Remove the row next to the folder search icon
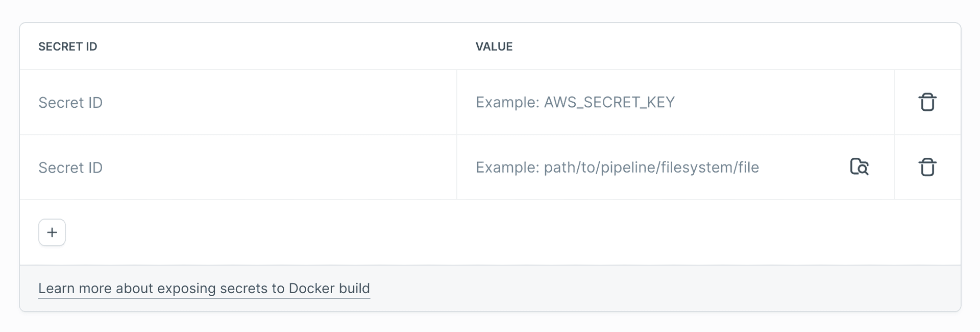This screenshot has height=332, width=980. tap(927, 167)
